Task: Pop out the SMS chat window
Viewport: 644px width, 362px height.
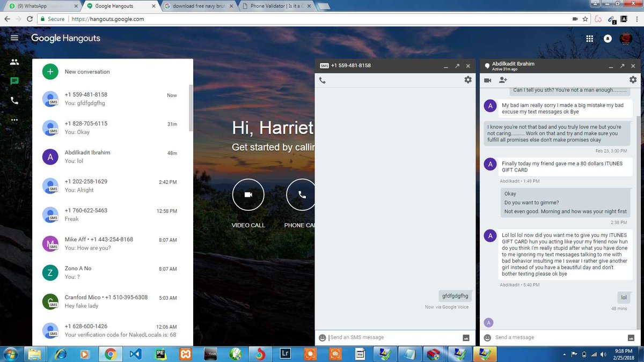Action: click(457, 66)
